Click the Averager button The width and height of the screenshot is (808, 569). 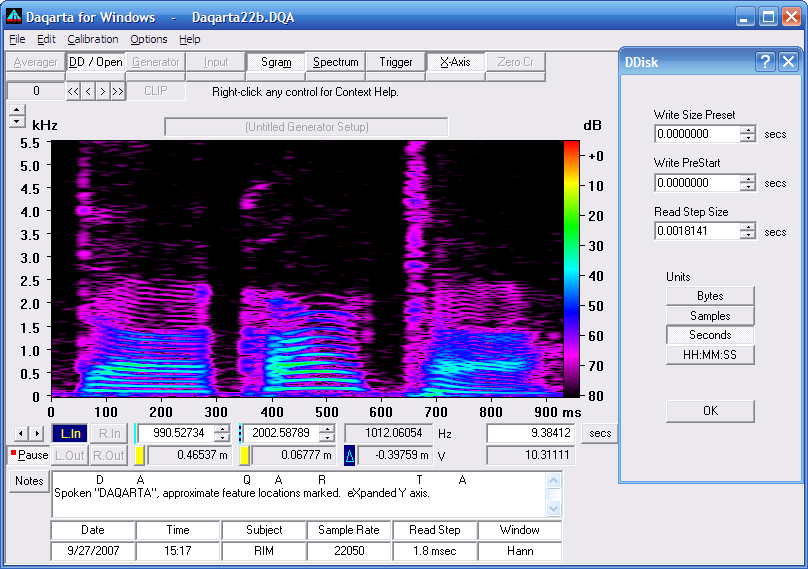click(36, 62)
